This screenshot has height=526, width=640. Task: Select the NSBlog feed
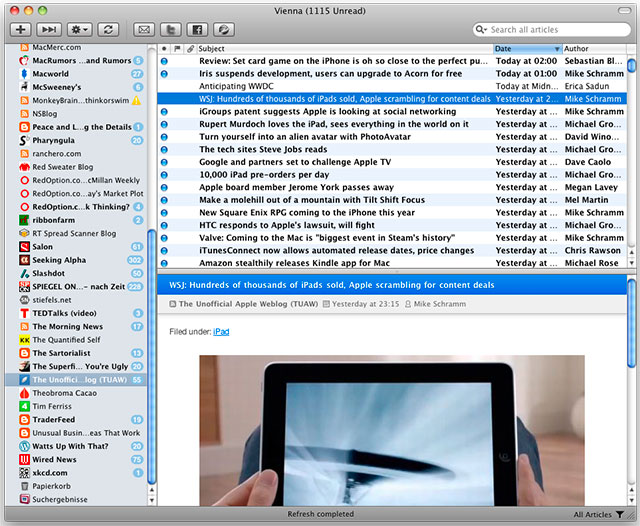click(76, 114)
